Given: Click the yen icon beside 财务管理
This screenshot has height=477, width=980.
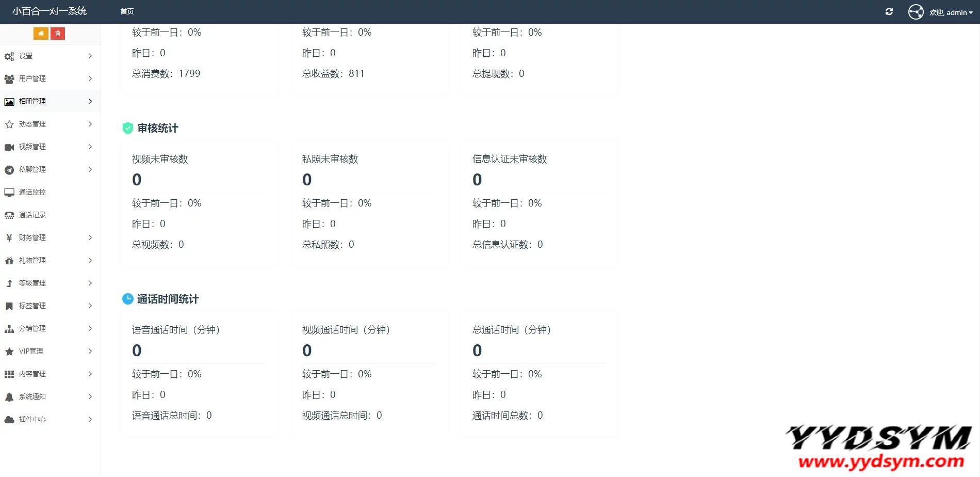Looking at the screenshot, I should [9, 238].
